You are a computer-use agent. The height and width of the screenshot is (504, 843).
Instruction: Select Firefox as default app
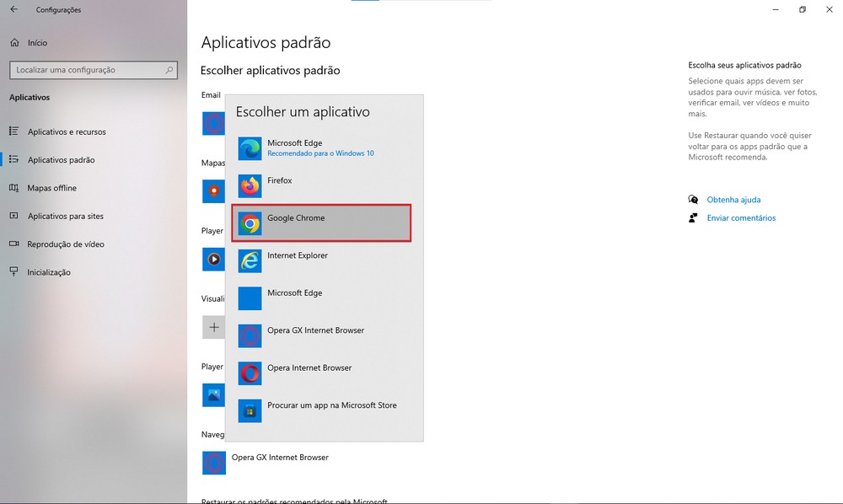pyautogui.click(x=321, y=186)
